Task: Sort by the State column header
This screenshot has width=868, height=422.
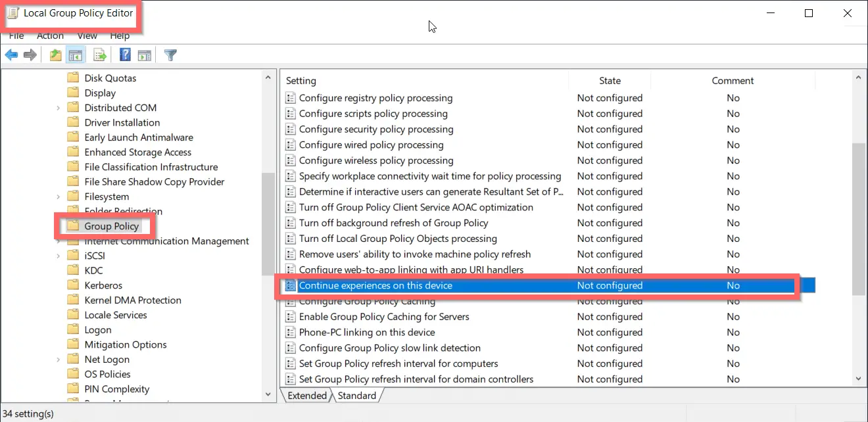Action: pos(609,81)
